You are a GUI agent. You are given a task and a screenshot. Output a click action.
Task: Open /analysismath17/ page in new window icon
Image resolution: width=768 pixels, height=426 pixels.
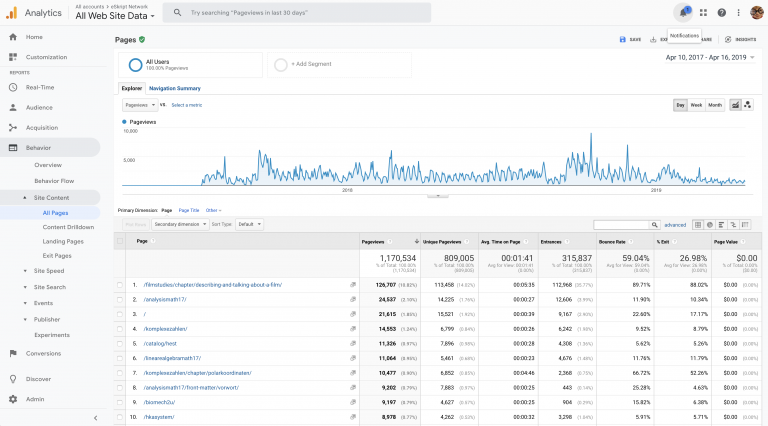pyautogui.click(x=353, y=299)
